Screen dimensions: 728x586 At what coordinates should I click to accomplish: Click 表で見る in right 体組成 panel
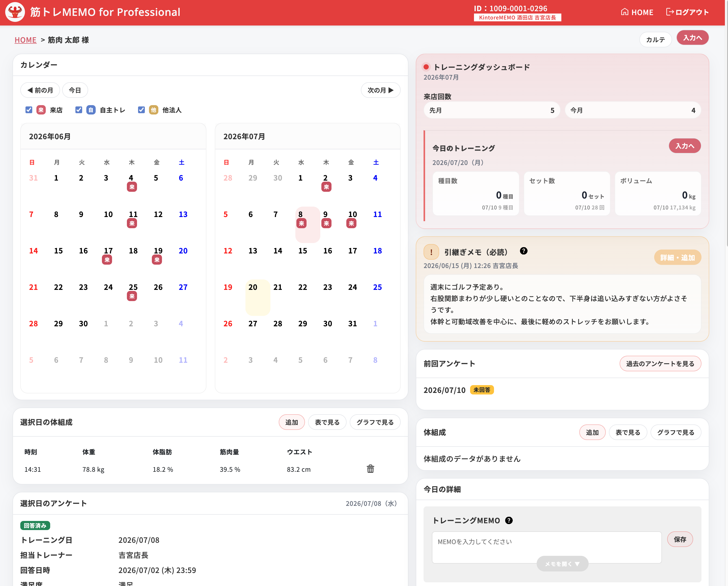pos(628,432)
